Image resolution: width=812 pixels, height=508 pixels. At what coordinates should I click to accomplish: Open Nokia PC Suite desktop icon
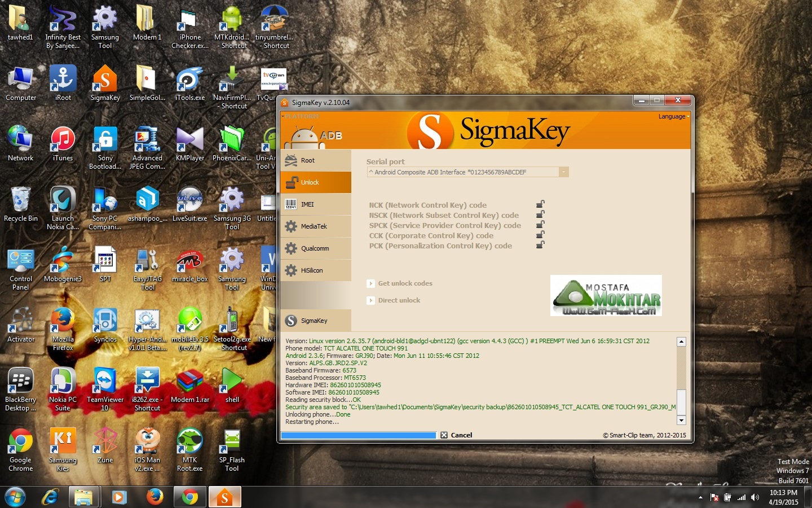click(x=63, y=389)
